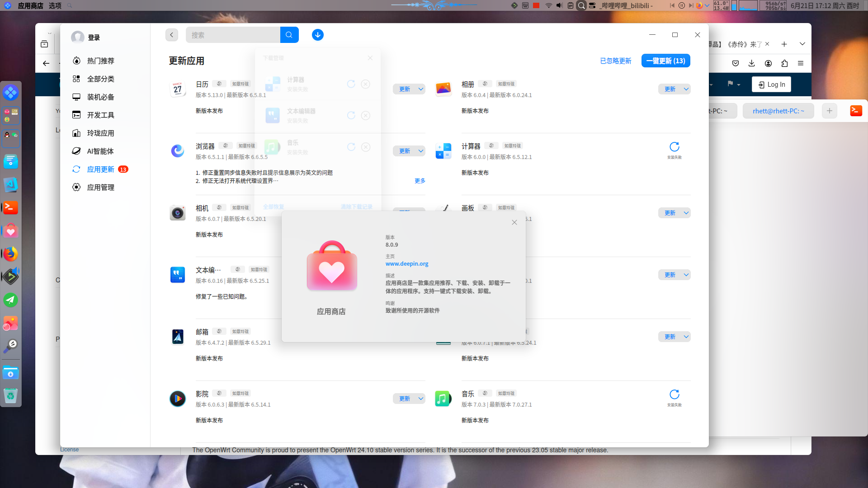Open the download manager arrow icon
This screenshot has width=868, height=488.
click(318, 35)
